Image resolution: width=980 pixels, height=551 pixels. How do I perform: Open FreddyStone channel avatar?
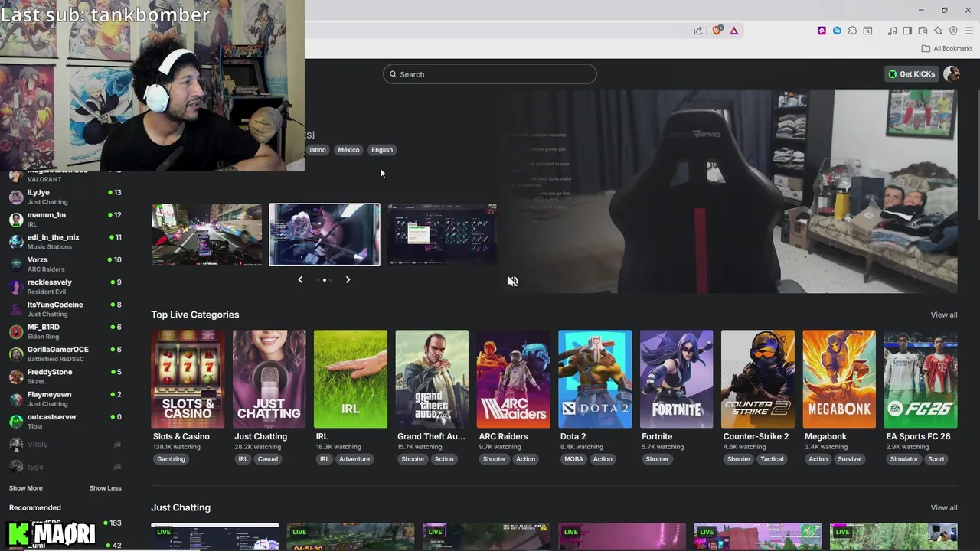pos(16,377)
